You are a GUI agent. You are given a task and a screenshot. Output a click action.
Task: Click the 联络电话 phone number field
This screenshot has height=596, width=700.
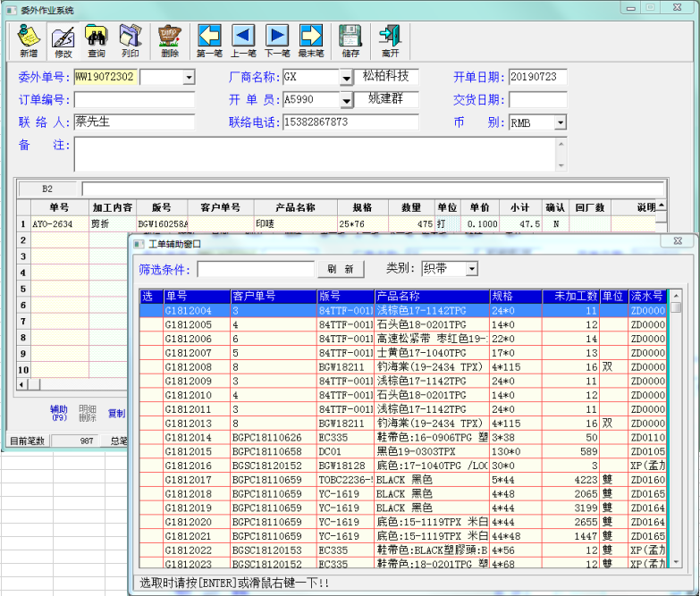[350, 122]
